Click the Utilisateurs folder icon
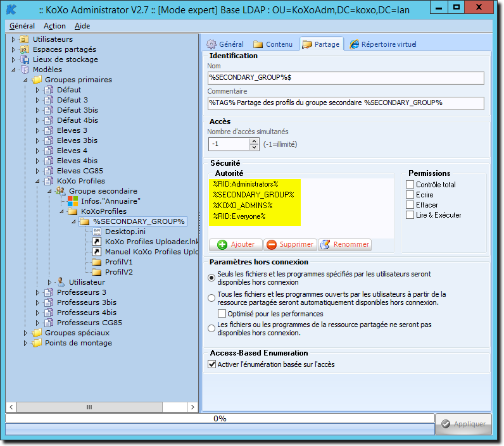 24,39
